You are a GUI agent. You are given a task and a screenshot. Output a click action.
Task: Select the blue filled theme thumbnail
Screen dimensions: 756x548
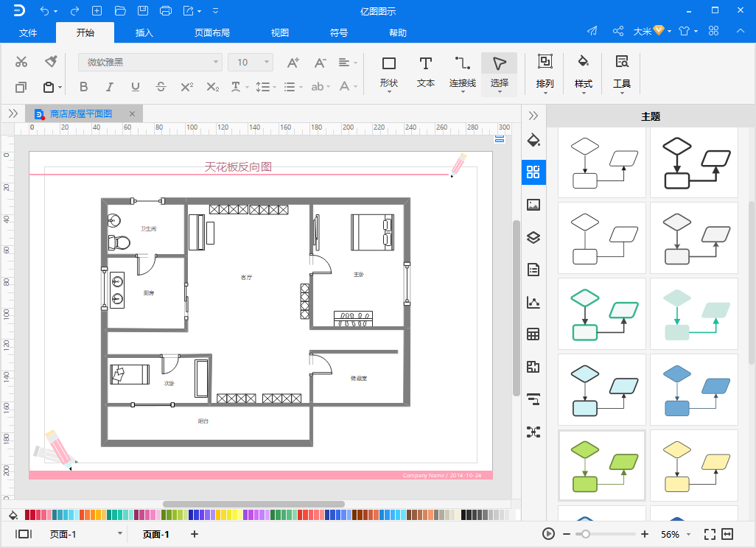(x=694, y=390)
